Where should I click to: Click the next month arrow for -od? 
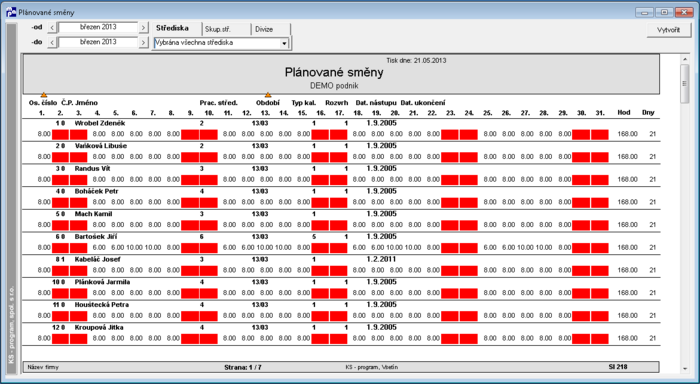(143, 28)
